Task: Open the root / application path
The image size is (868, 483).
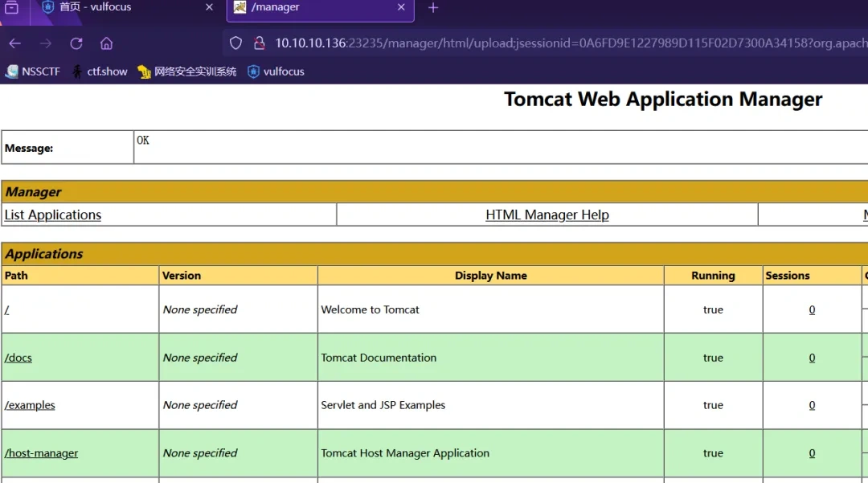Action: click(6, 310)
